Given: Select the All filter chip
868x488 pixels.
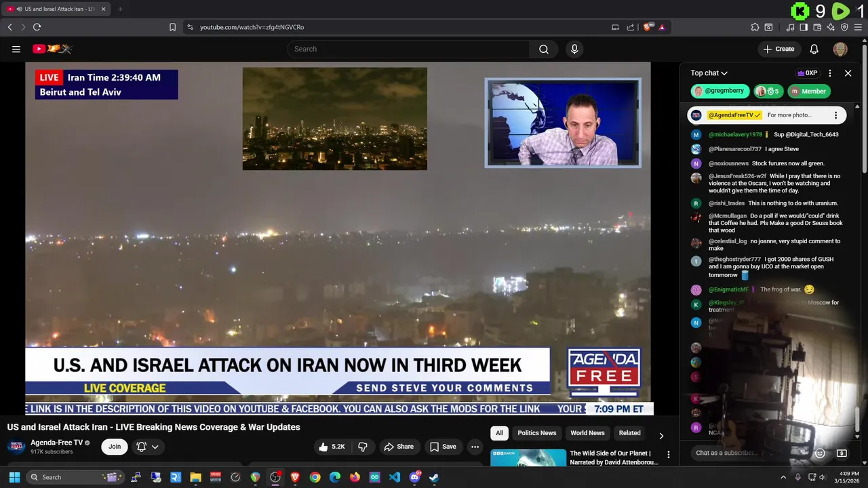Looking at the screenshot, I should point(499,433).
